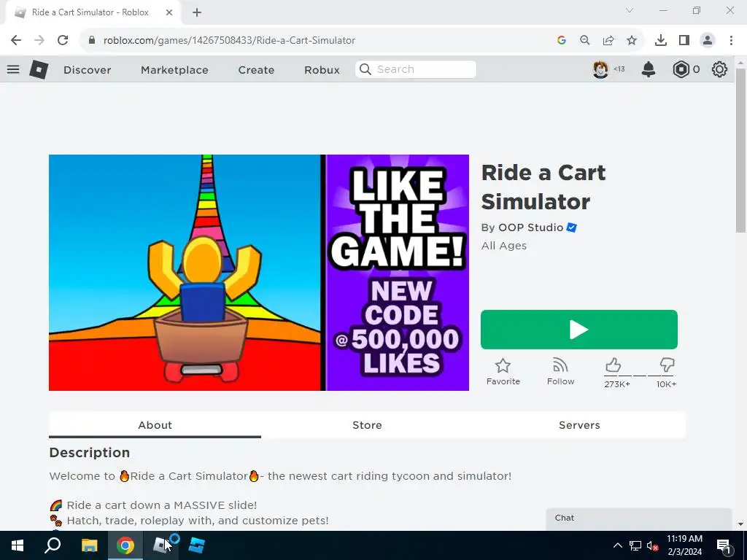747x560 pixels.
Task: Share this page using the share icon
Action: pos(608,41)
